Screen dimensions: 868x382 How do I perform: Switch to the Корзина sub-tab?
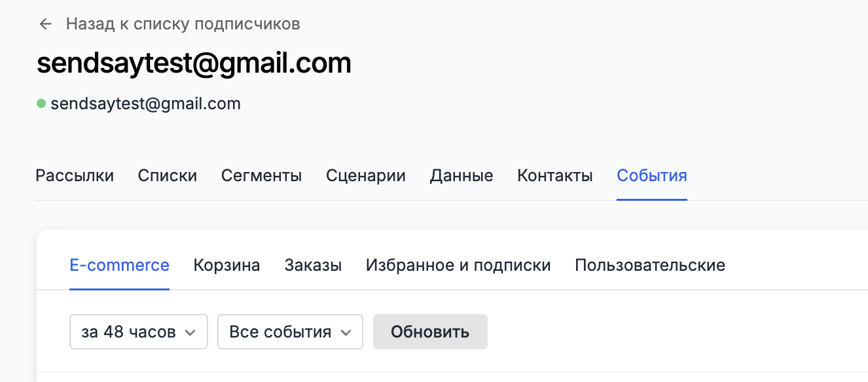pyautogui.click(x=226, y=265)
